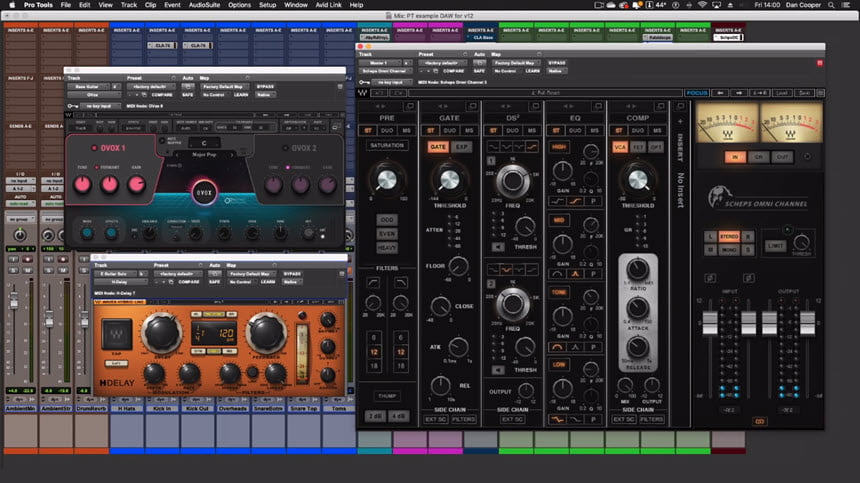
Task: Open the Track menu in the menu bar
Action: pos(129,5)
